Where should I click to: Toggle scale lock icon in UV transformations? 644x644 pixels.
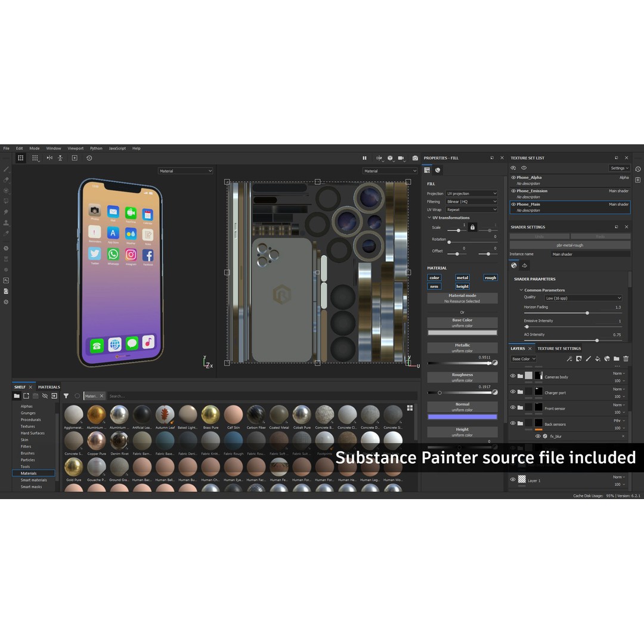pyautogui.click(x=472, y=228)
